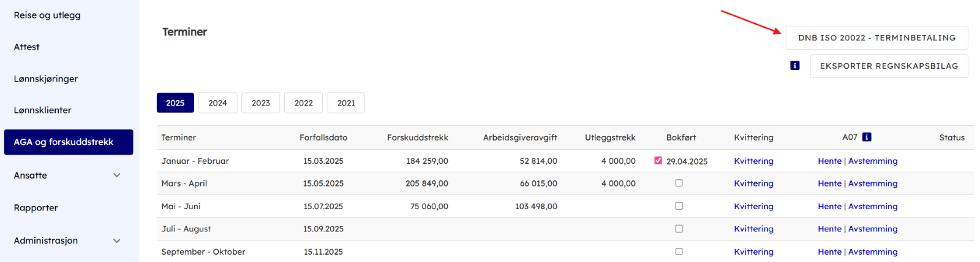
Task: Click DNB ISO 20022 - Terminbetaling button
Action: tap(876, 38)
